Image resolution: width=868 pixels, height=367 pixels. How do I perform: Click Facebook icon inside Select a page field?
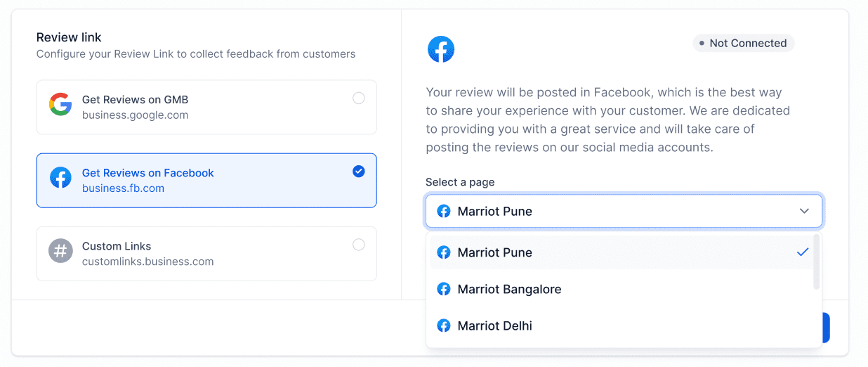pyautogui.click(x=444, y=212)
